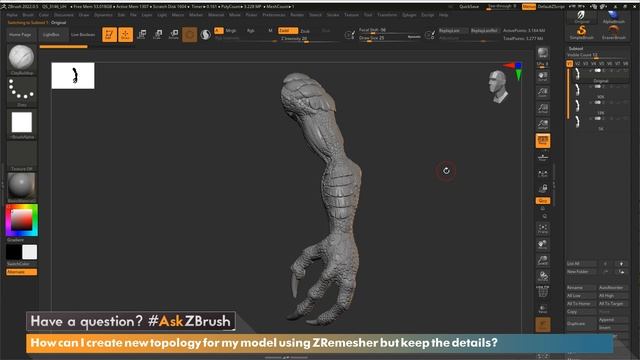Viewport: 640px width, 360px height.
Task: Select the AlphaBrush tool icon
Action: coord(613,16)
